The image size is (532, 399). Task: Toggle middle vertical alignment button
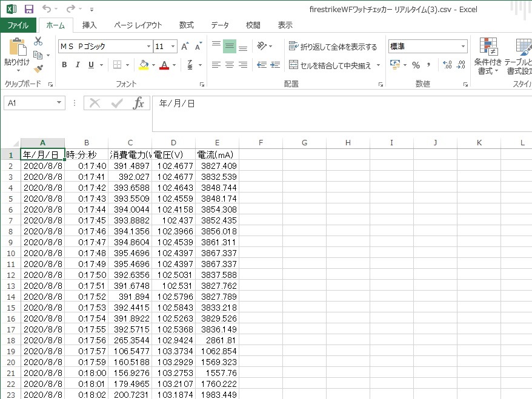pos(230,47)
